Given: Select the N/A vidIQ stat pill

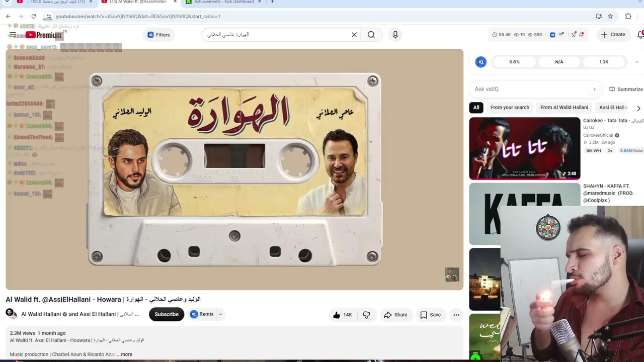Looking at the screenshot, I should click(x=559, y=62).
